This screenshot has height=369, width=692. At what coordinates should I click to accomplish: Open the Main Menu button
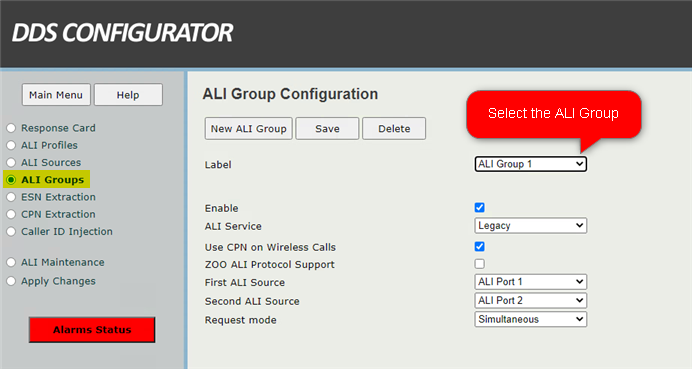(56, 95)
